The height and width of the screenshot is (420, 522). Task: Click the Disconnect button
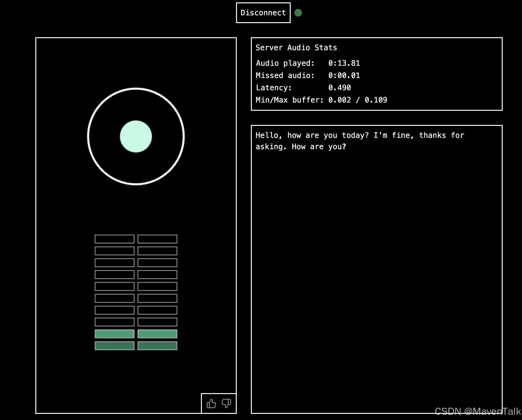click(x=263, y=13)
